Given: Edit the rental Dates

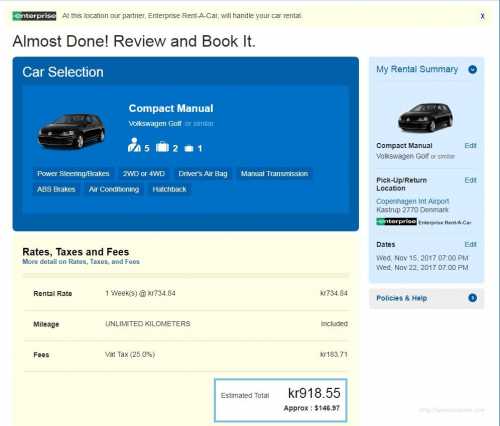Looking at the screenshot, I should [470, 244].
